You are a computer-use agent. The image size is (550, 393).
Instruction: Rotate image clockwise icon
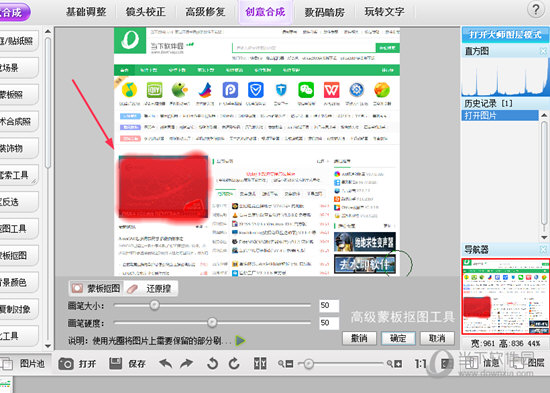pos(234,364)
